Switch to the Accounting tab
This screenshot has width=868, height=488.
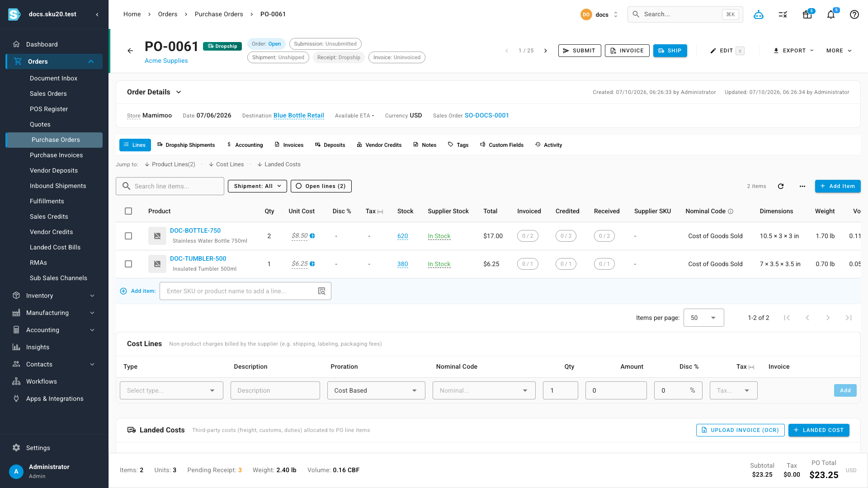click(245, 145)
